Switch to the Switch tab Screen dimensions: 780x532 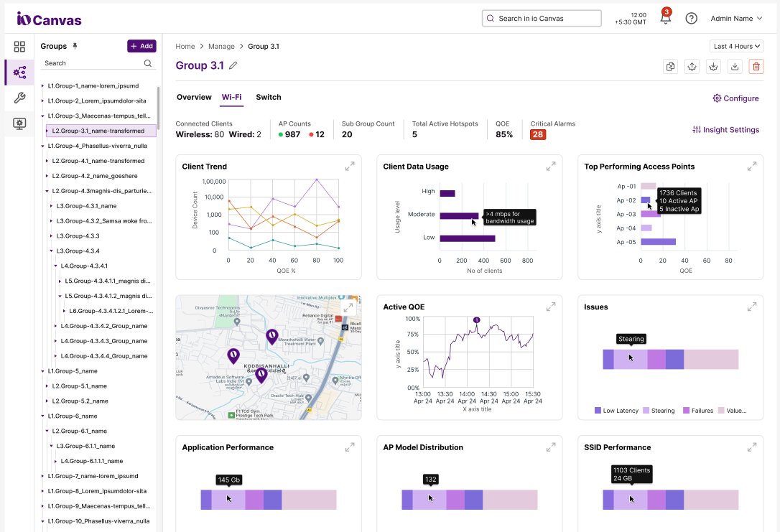[269, 97]
